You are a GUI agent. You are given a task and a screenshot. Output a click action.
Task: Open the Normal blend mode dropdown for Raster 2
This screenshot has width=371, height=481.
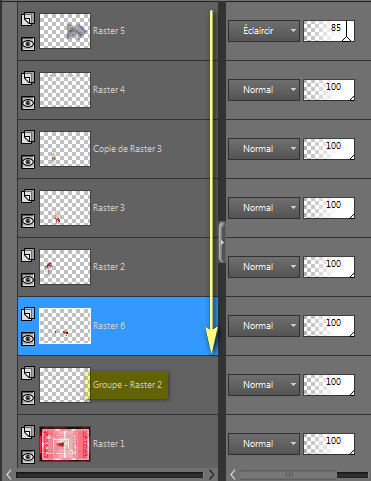click(x=264, y=267)
